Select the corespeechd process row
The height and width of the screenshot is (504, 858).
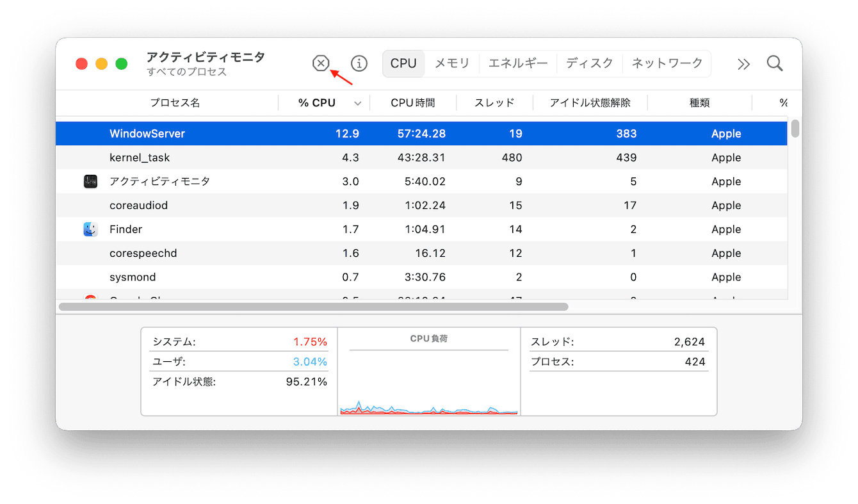coord(421,253)
